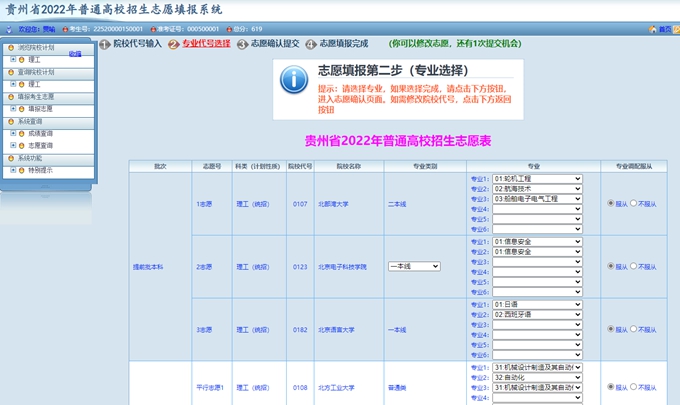This screenshot has width=680, height=405.
Task: Click the orange icon beside 特别提示 item
Action: tap(21, 170)
